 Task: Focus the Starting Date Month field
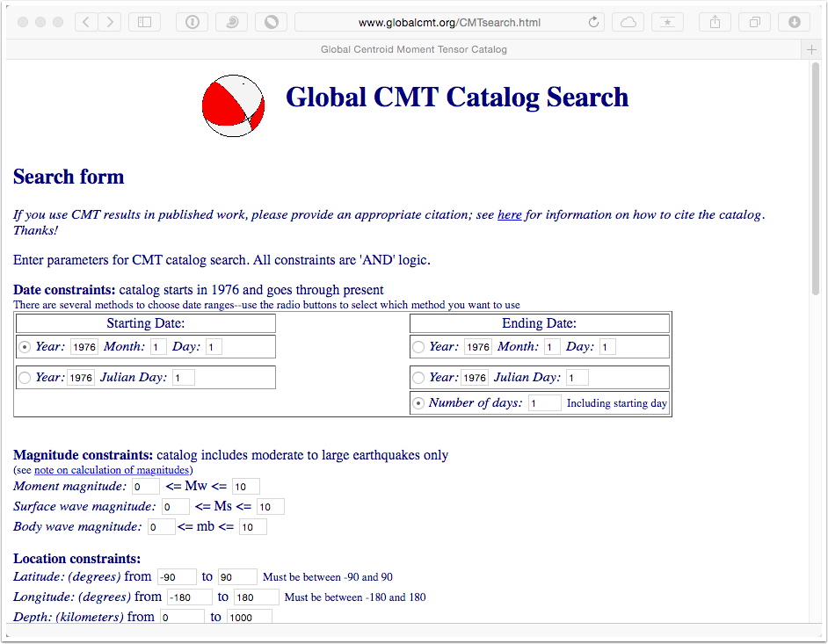pyautogui.click(x=158, y=347)
